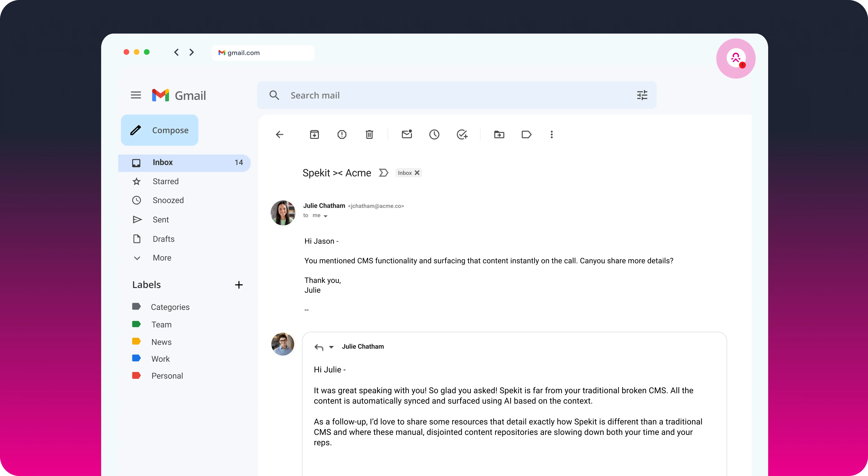
Task: Open the Gmail main menu hamburger
Action: coord(136,95)
